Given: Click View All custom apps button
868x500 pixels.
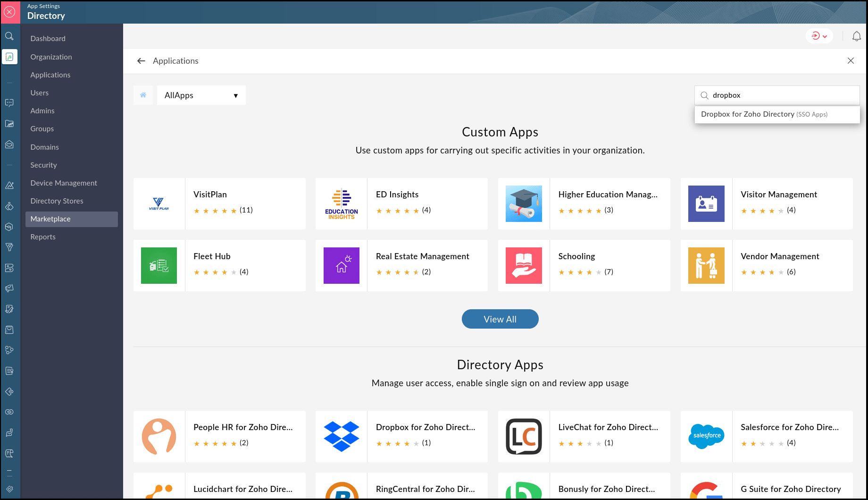Looking at the screenshot, I should [x=500, y=319].
